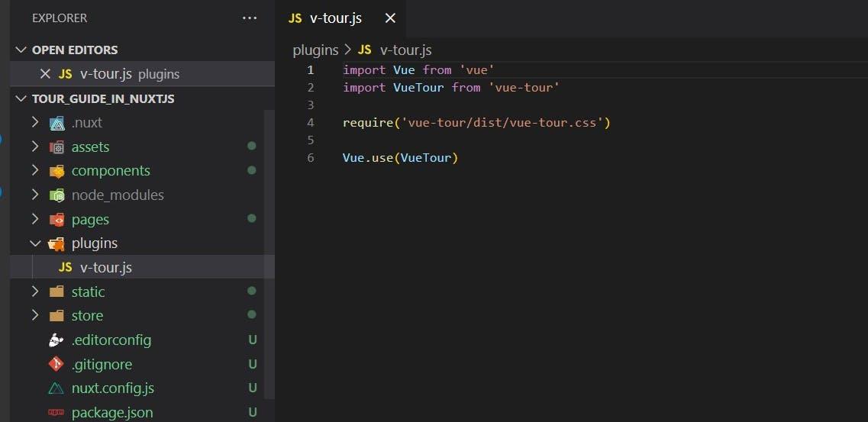Click the package.json npm icon
868x422 pixels.
pos(56,413)
